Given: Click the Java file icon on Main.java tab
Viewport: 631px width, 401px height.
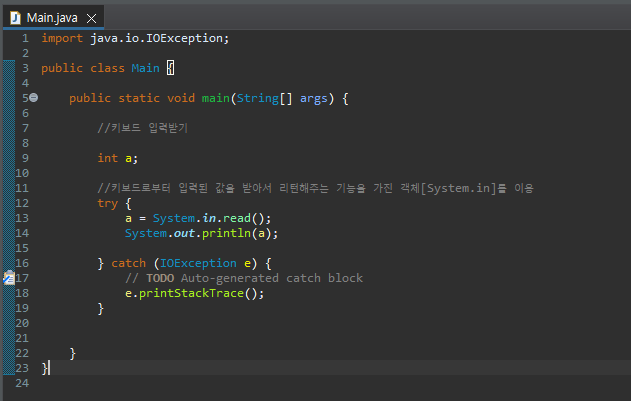Looking at the screenshot, I should coord(15,18).
